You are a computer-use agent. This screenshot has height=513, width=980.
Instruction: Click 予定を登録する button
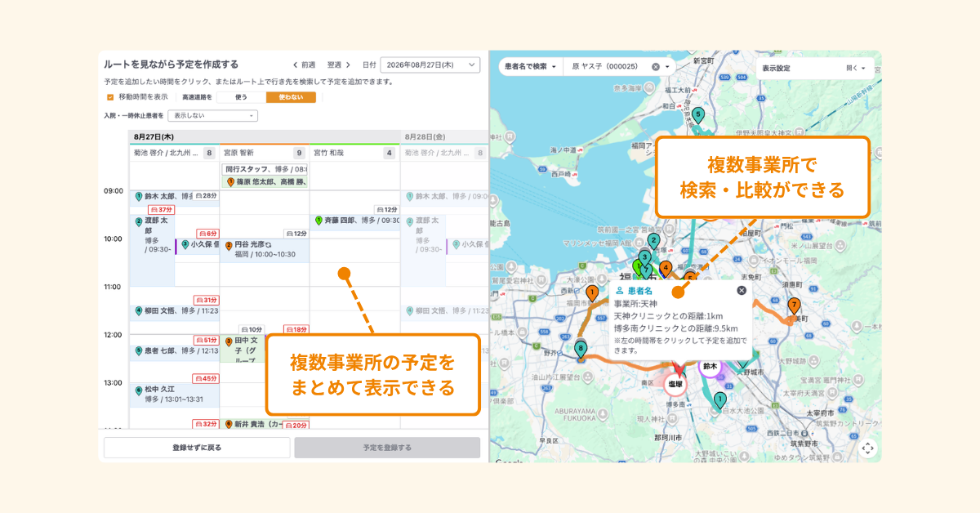387,448
